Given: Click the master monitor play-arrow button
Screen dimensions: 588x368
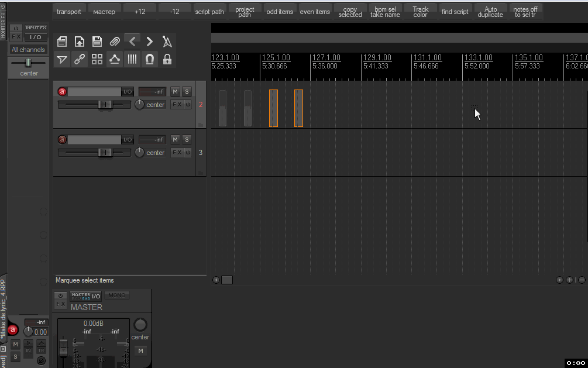Looking at the screenshot, I should 28,343.
